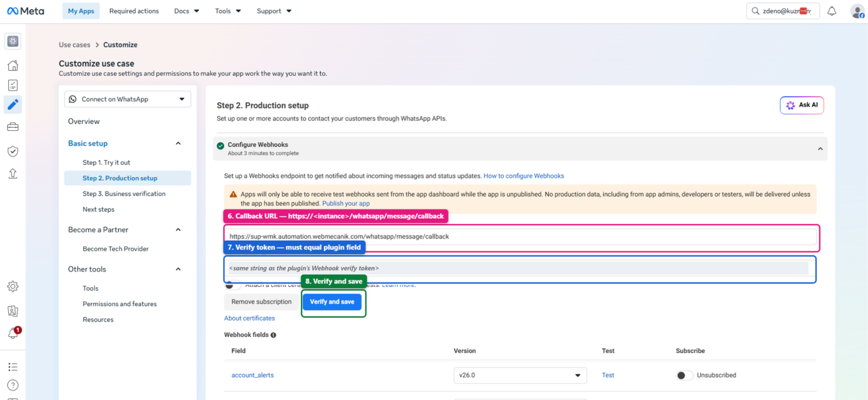Click Remove subscription button
This screenshot has height=400, width=868.
(262, 302)
